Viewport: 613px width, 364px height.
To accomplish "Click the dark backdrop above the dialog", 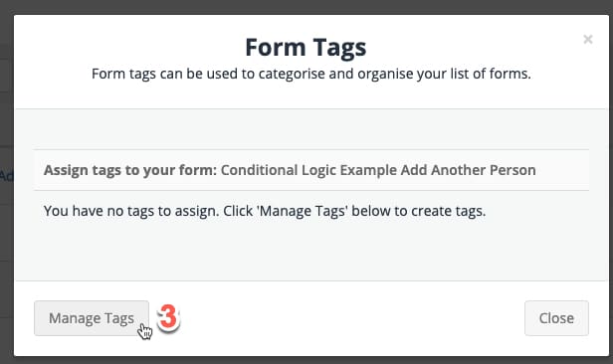I will point(306,7).
